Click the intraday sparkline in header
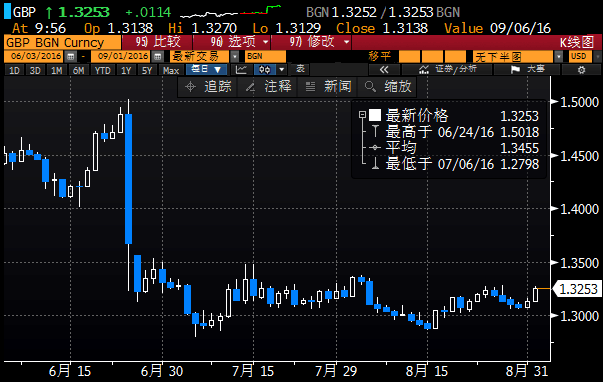Viewport: 603px width, 382px height. 230,12
